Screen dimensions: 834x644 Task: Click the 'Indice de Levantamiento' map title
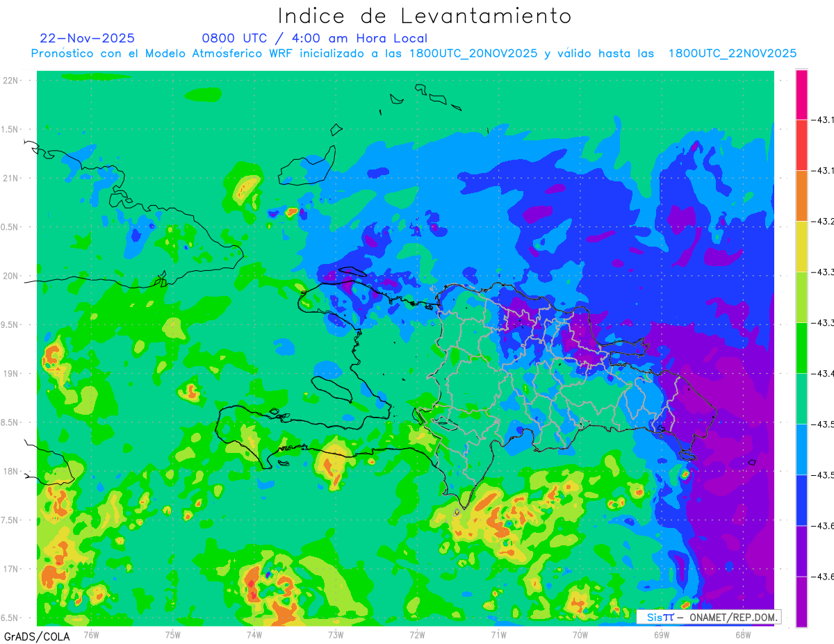point(425,15)
